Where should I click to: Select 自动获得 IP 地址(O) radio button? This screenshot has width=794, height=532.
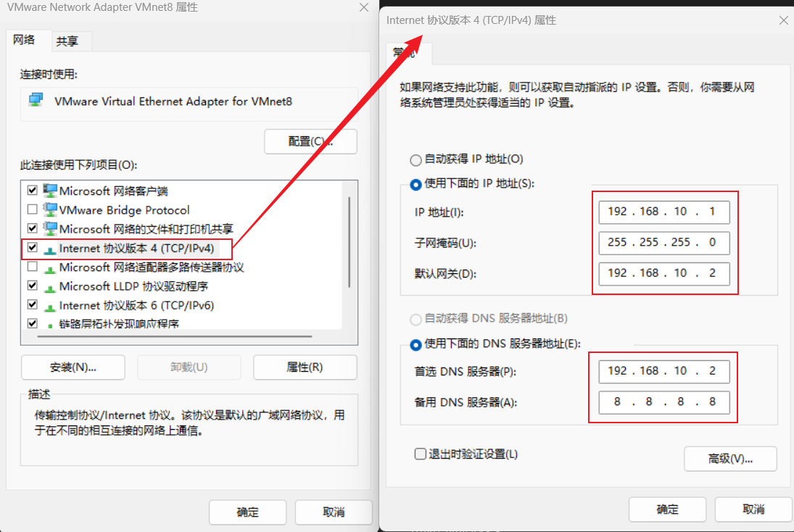point(415,160)
